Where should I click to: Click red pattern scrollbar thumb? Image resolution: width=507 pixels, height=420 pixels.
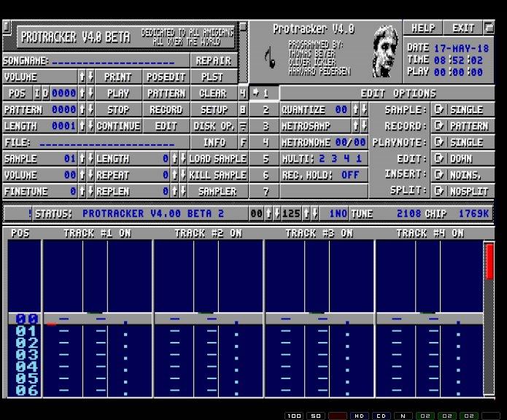click(489, 262)
